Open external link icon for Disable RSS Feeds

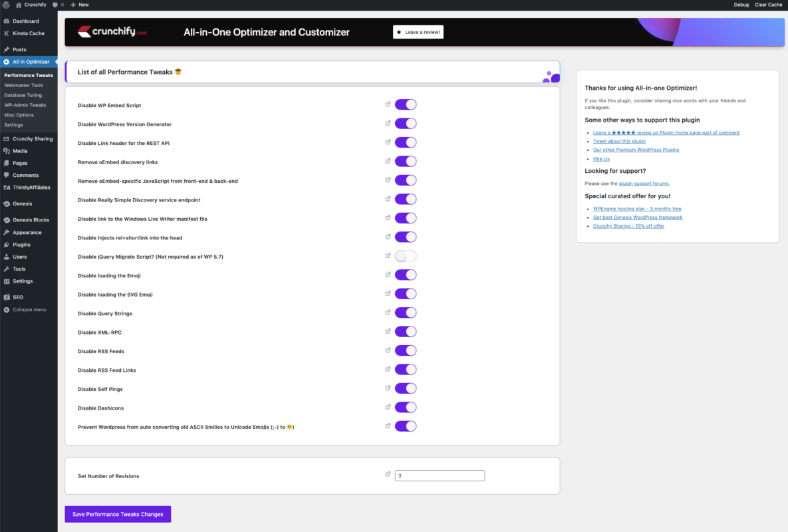point(388,350)
